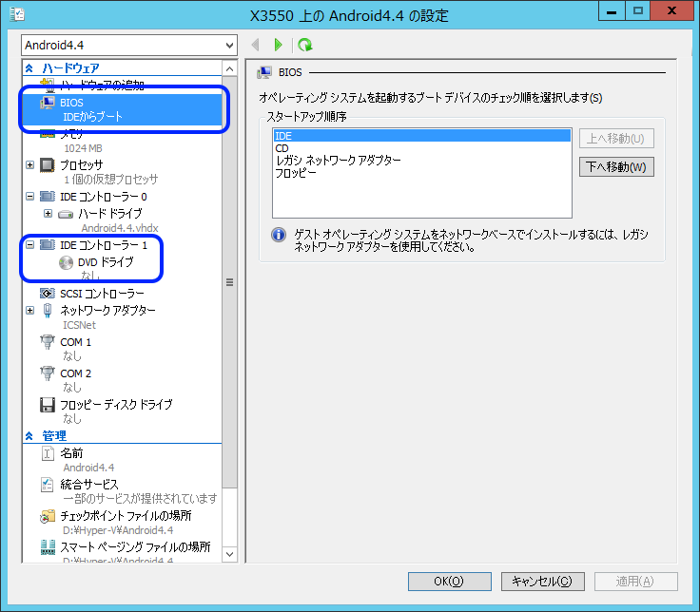Click the window title bar settings icon
The image size is (700, 612).
pos(17,14)
